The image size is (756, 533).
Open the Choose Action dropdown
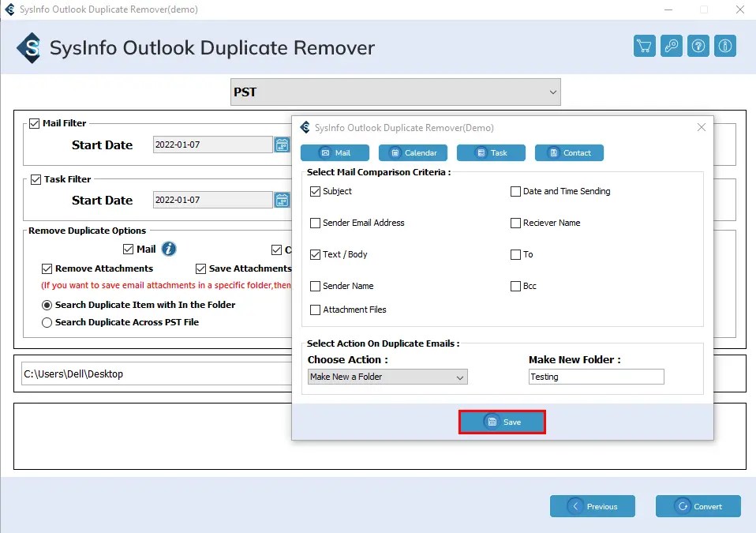387,377
